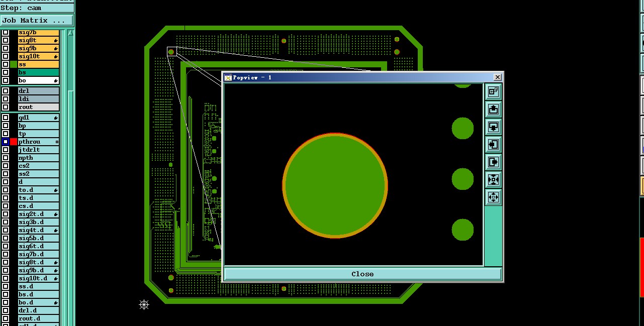The width and height of the screenshot is (644, 326).
Task: Toggle the checkbox for layer drl
Action: tap(6, 91)
